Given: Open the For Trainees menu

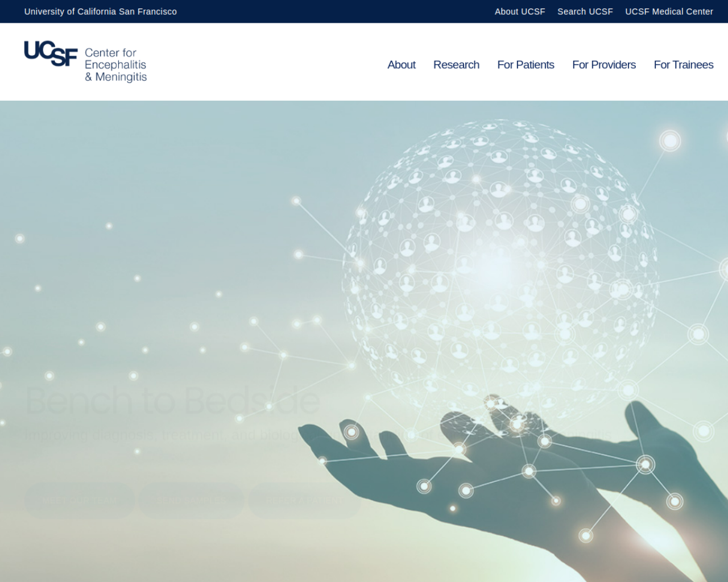Looking at the screenshot, I should [x=683, y=65].
